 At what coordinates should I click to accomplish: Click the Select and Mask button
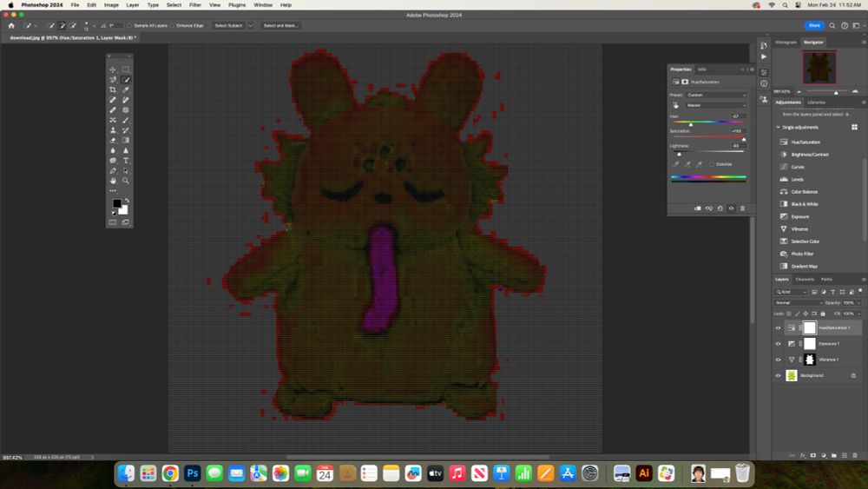pos(280,25)
